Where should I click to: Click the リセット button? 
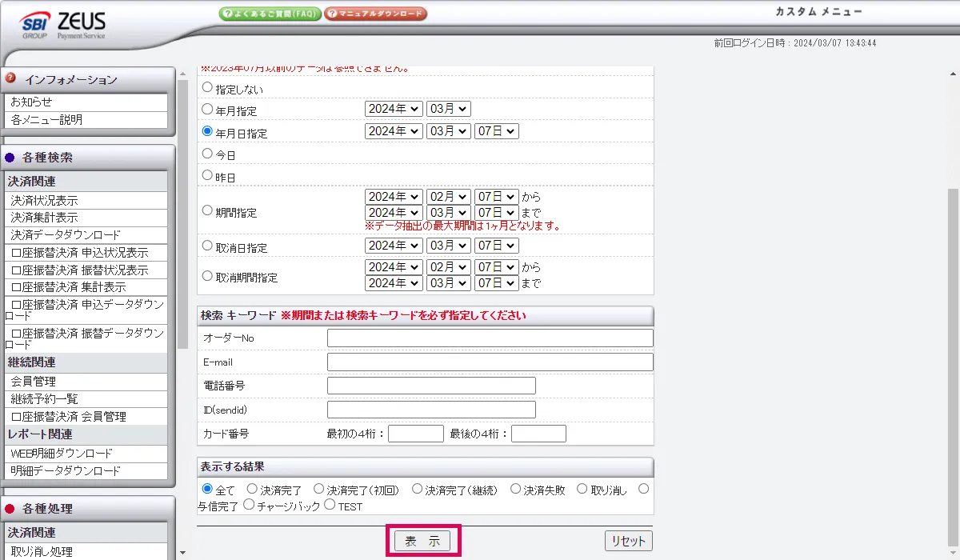click(628, 542)
